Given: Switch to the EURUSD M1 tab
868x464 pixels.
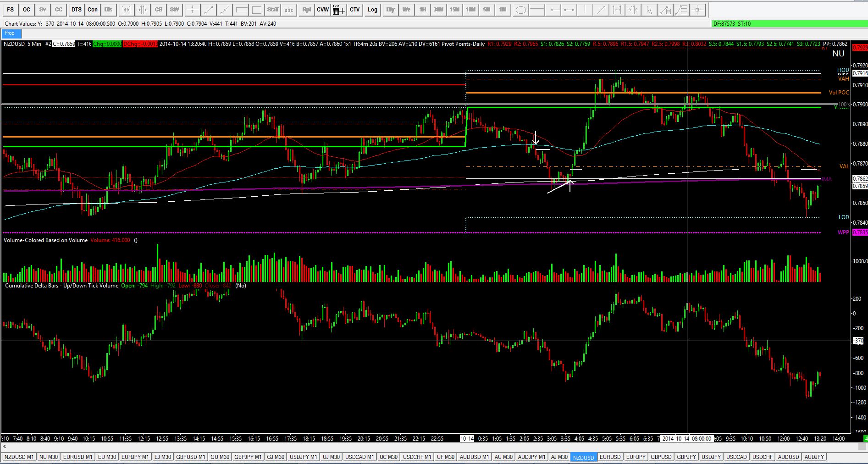Looking at the screenshot, I should (x=78, y=457).
